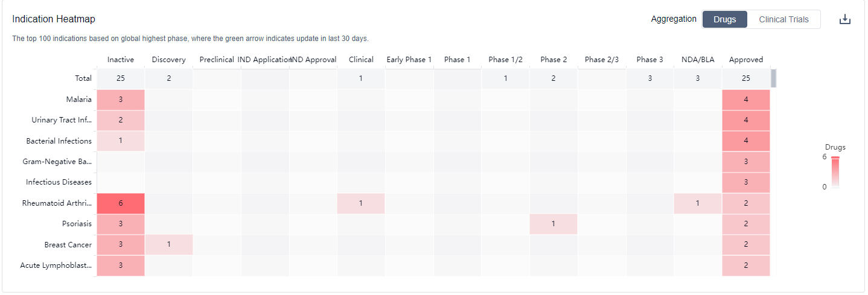Click the Rheumatoid Arthritis Inactive cell showing 6
The width and height of the screenshot is (868, 295).
[121, 203]
